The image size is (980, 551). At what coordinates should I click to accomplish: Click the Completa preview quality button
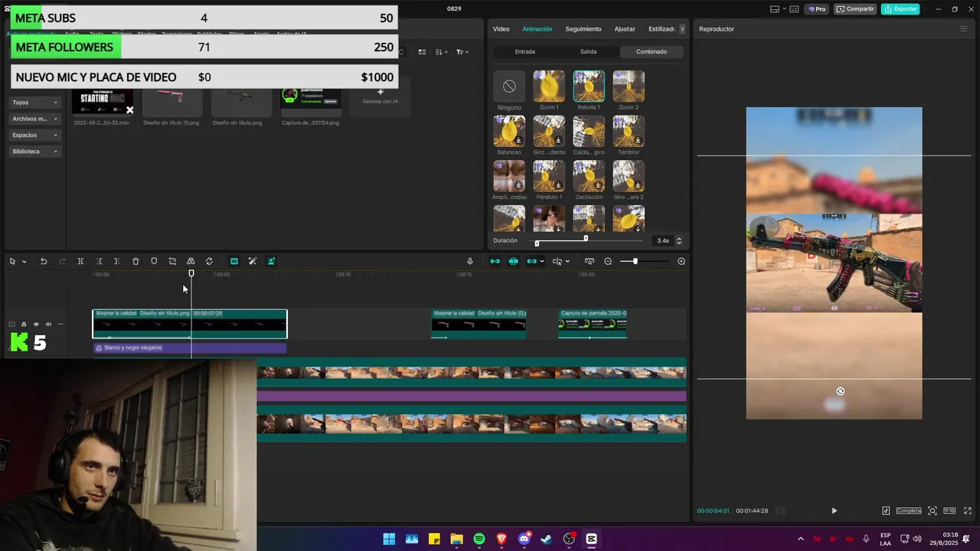[909, 510]
